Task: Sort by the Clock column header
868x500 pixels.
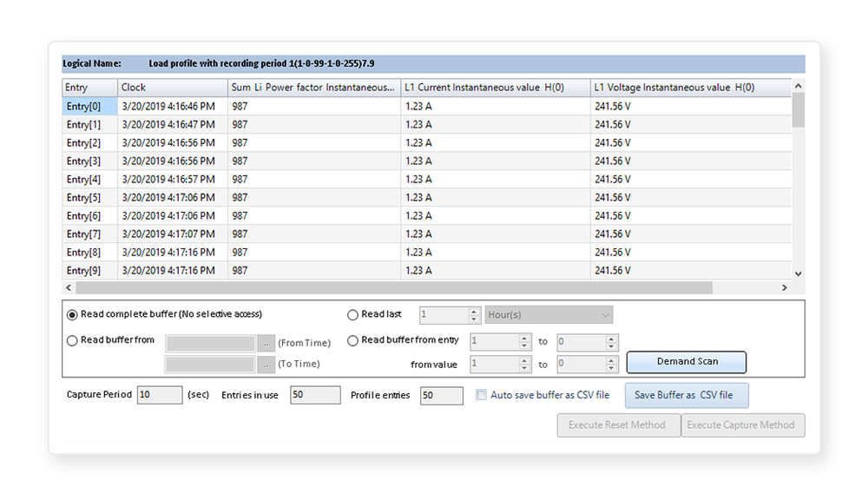Action: pos(172,88)
